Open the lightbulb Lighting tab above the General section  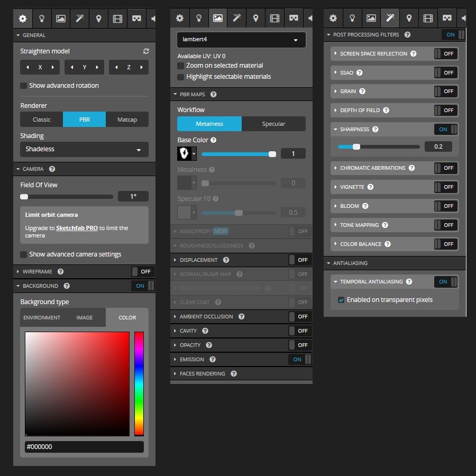pos(41,19)
